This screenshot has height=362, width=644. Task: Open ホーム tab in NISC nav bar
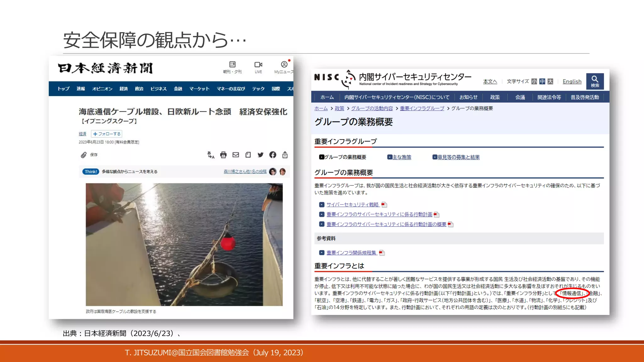pos(327,97)
